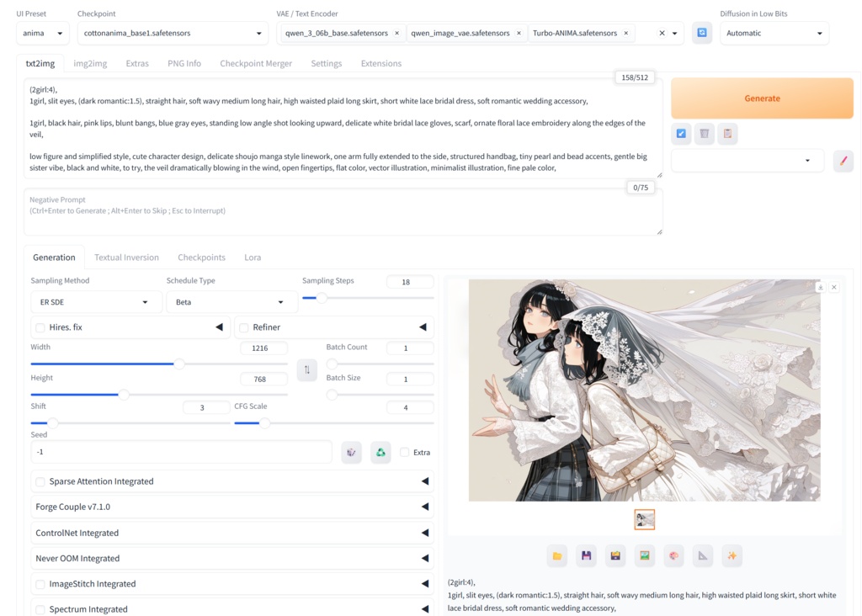Clear the prompt with the trash icon
Screen dimensions: 862x616
705,134
